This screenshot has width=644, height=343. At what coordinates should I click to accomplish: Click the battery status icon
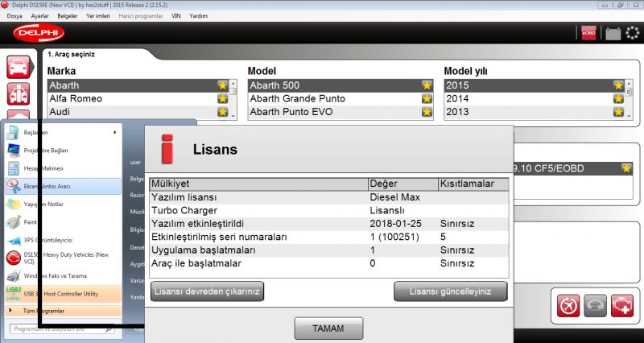(x=613, y=33)
